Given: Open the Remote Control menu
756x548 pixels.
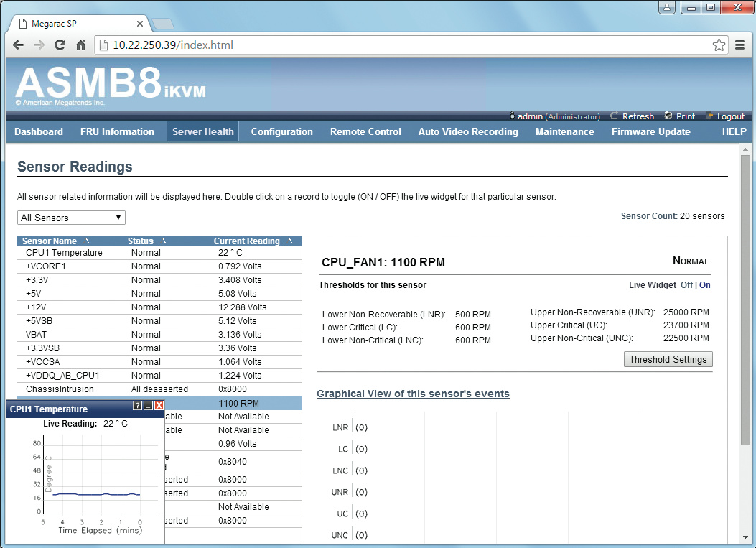Looking at the screenshot, I should 365,131.
